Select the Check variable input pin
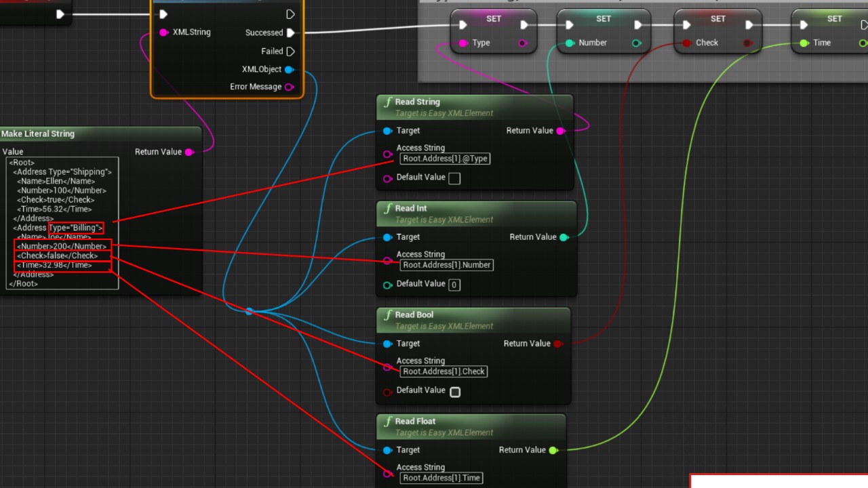 click(x=687, y=43)
